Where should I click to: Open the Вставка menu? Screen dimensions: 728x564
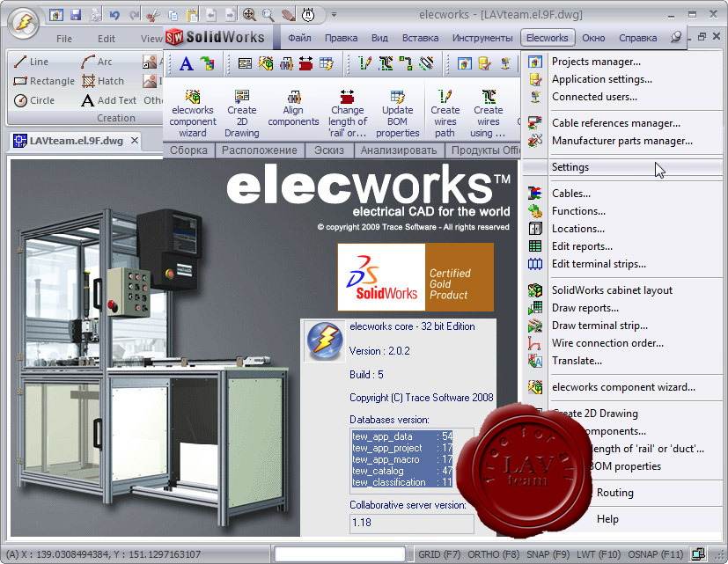tap(420, 38)
